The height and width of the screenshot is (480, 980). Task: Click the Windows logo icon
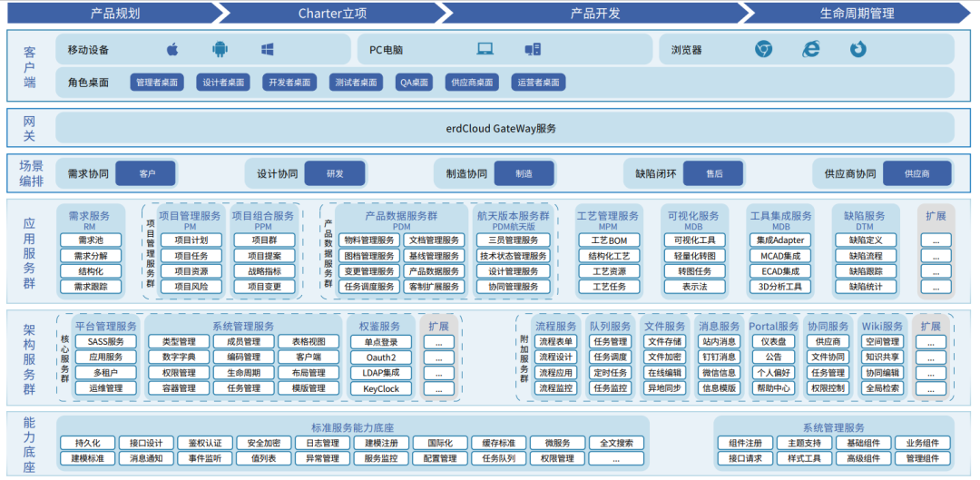[x=268, y=50]
